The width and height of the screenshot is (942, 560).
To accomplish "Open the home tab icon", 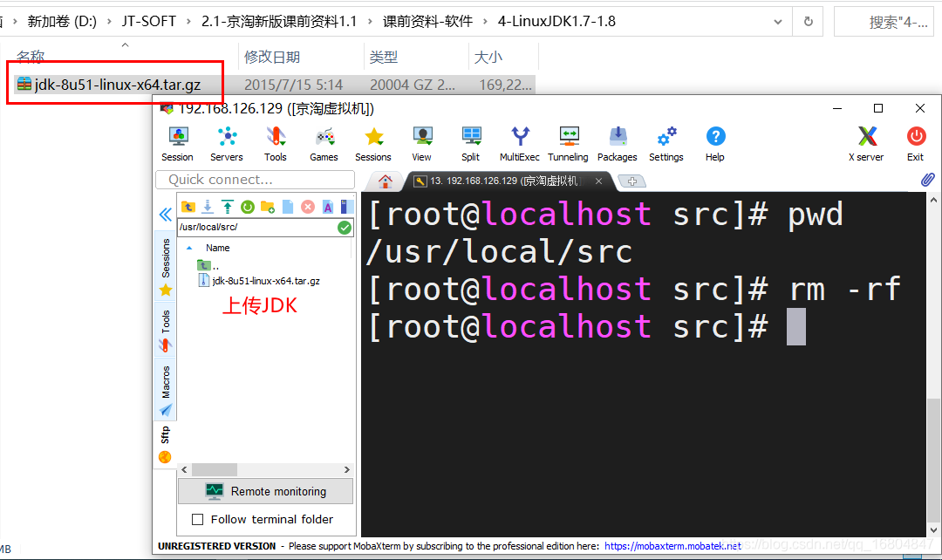I will pos(386,181).
